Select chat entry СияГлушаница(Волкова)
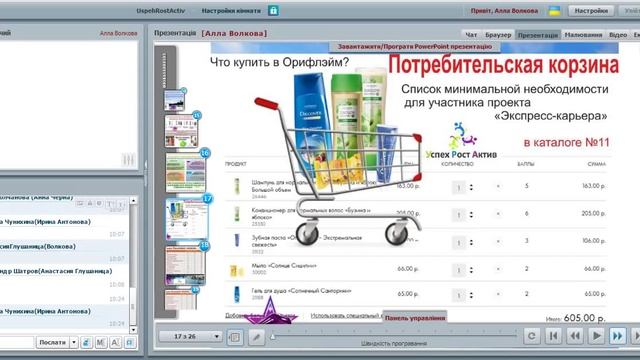The width and height of the screenshot is (640, 360). tap(64, 251)
